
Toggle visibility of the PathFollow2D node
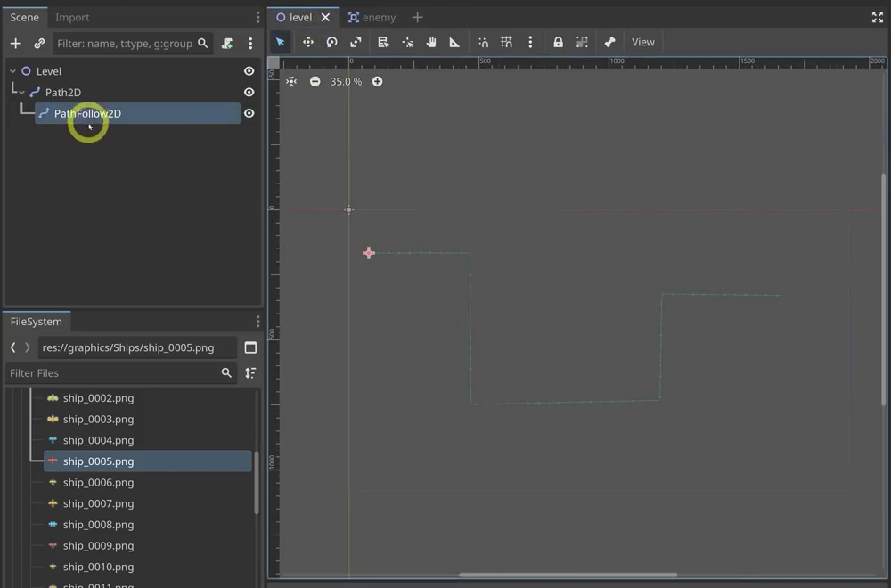(x=249, y=113)
